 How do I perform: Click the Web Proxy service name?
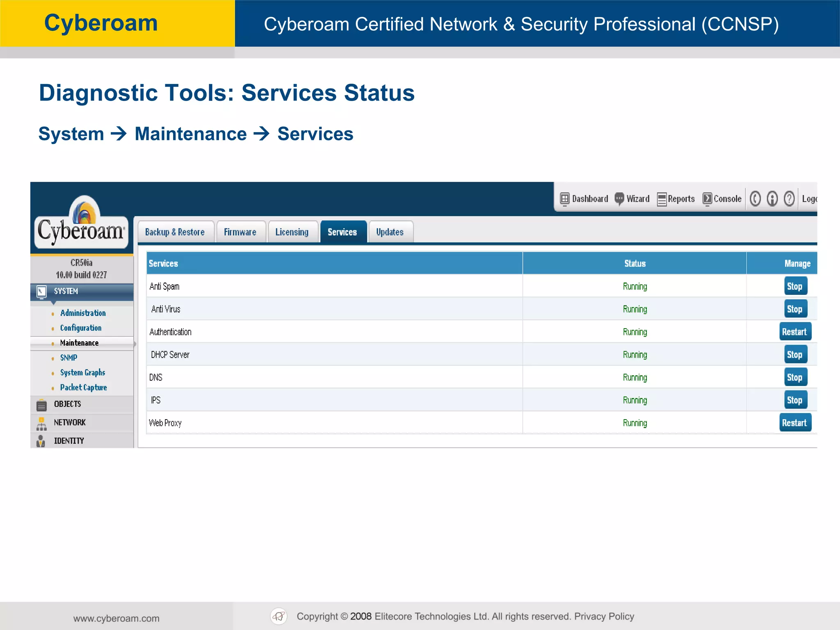click(165, 423)
